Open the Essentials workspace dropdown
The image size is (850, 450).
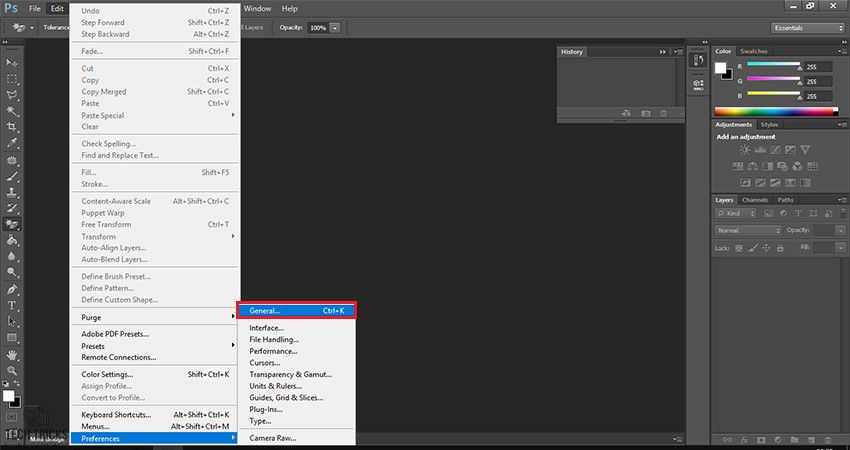coord(807,28)
